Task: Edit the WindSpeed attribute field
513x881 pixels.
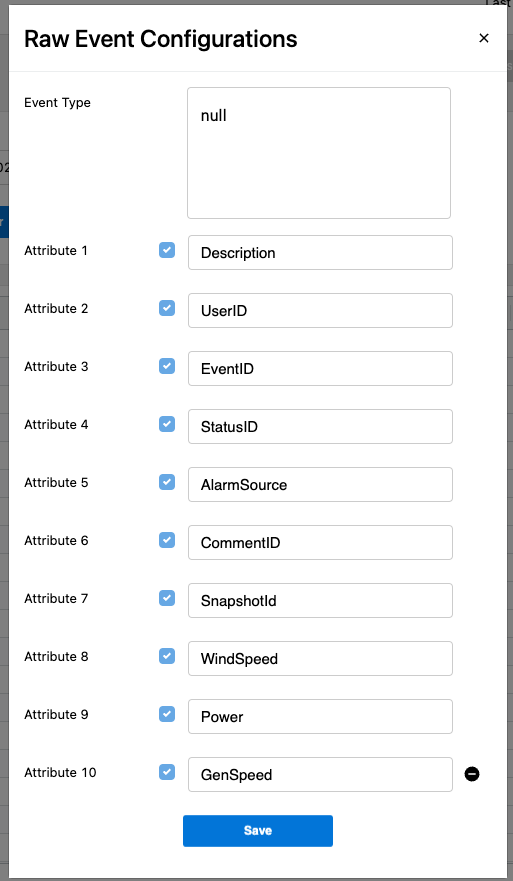Action: coord(320,659)
